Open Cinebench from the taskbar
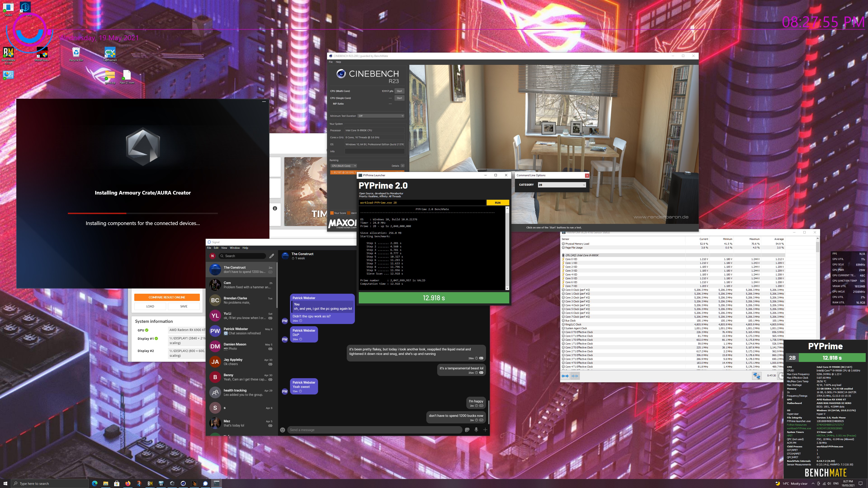Viewport: 868px width, 488px height. (x=183, y=483)
